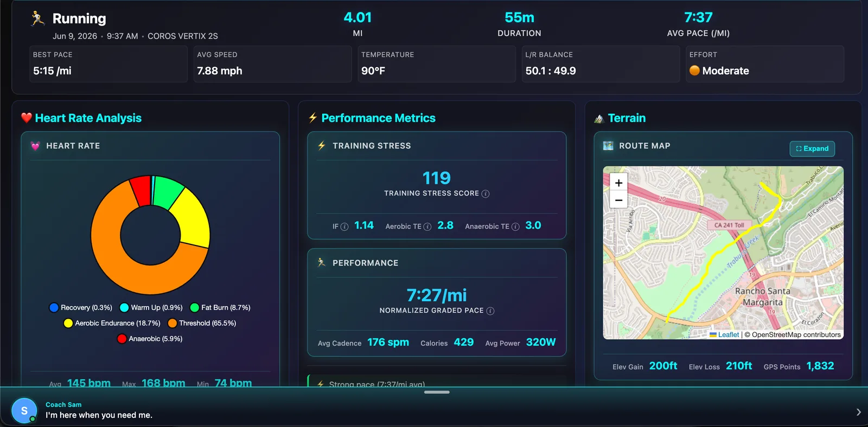Toggle Recovery zone in chart legend
Image resolution: width=868 pixels, height=427 pixels.
(81, 308)
